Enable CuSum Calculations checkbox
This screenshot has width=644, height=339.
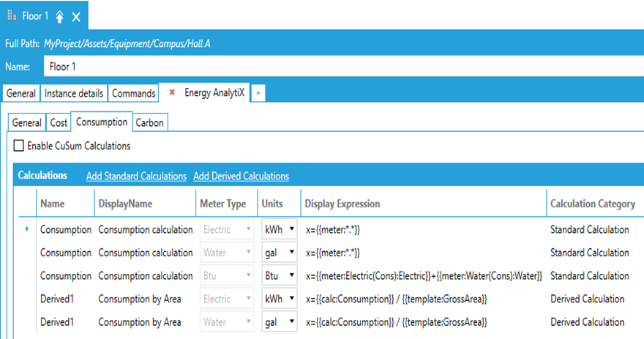click(19, 146)
